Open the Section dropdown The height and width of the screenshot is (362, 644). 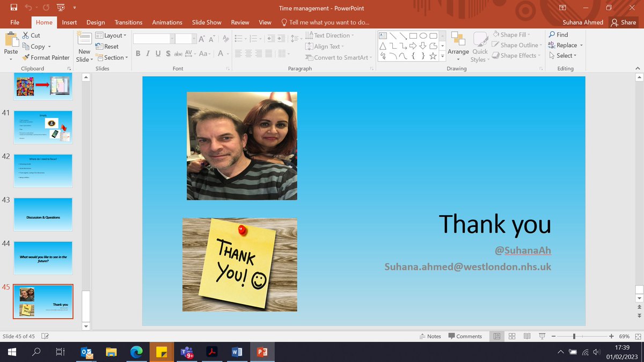(x=112, y=57)
